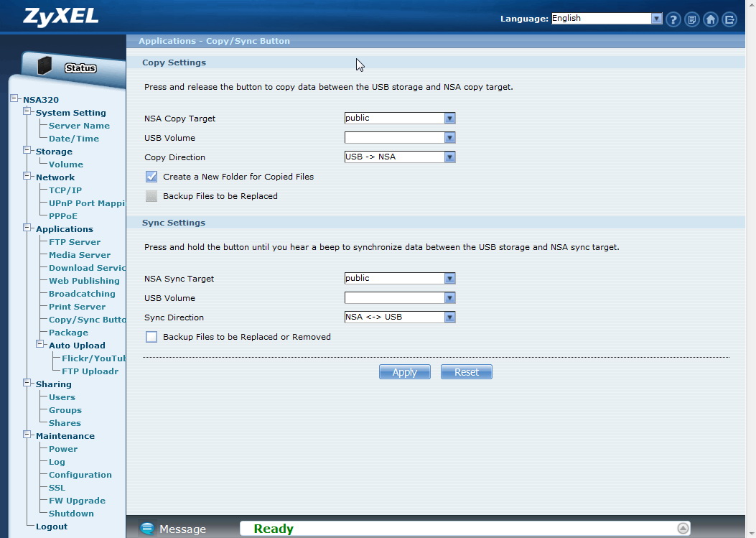This screenshot has width=756, height=538.
Task: Open NSA Sync Target dropdown
Action: click(400, 279)
